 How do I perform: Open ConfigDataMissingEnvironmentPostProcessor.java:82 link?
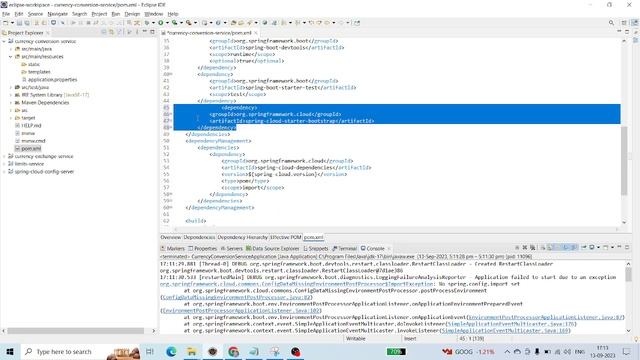click(x=237, y=297)
